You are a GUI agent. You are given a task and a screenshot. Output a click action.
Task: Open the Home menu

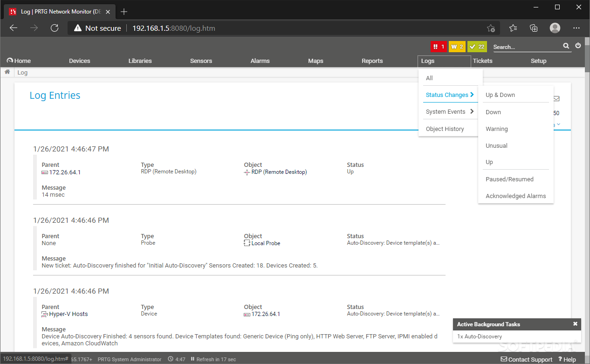(19, 61)
